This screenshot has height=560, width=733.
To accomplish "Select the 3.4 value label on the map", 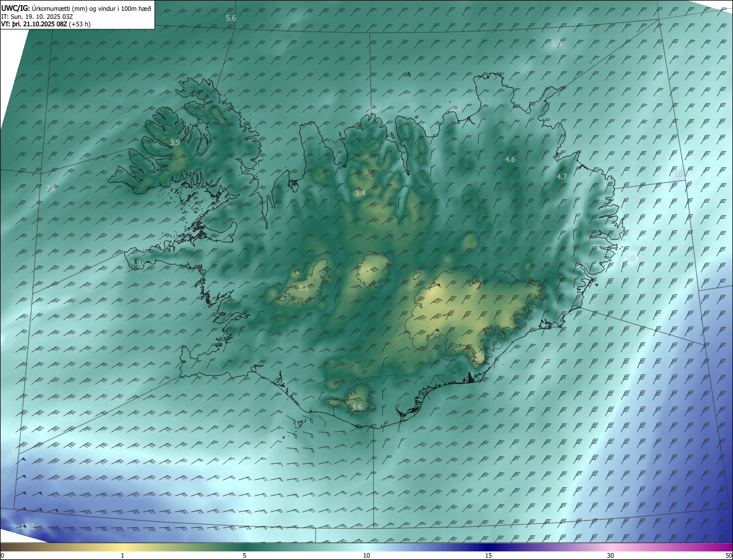I will (360, 194).
